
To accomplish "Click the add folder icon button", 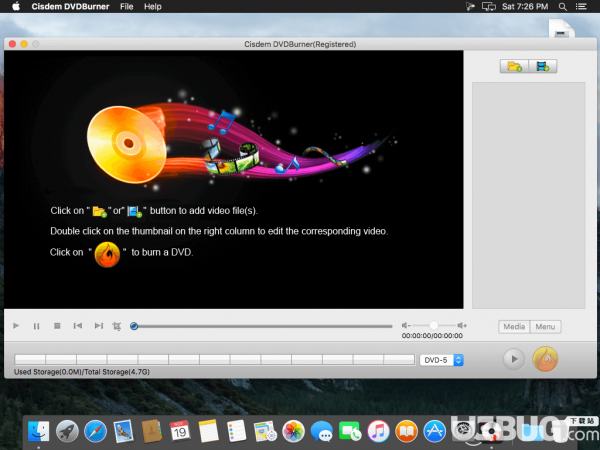I will [514, 66].
